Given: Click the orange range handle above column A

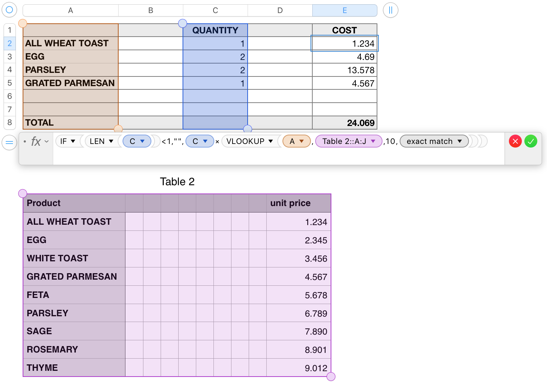Looking at the screenshot, I should tap(23, 24).
